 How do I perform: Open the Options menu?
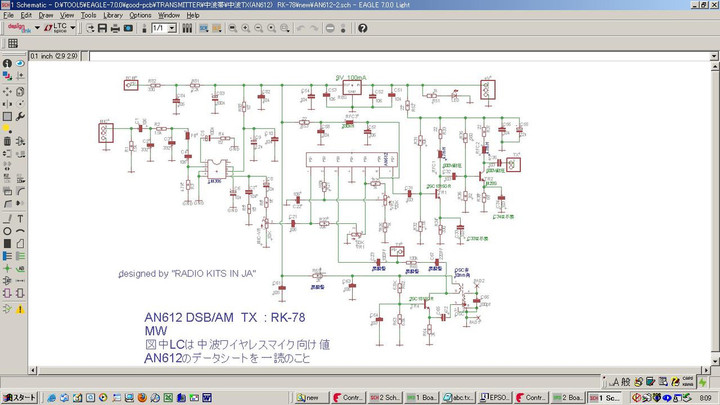pos(141,15)
